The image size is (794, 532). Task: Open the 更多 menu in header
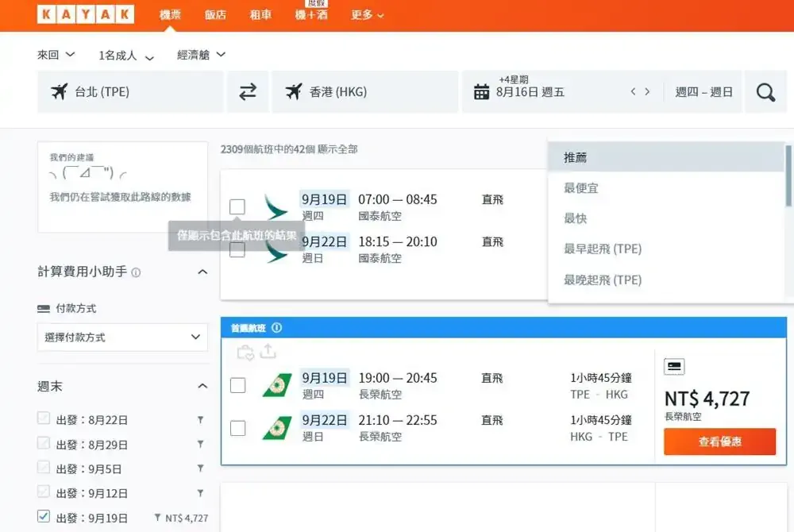367,15
